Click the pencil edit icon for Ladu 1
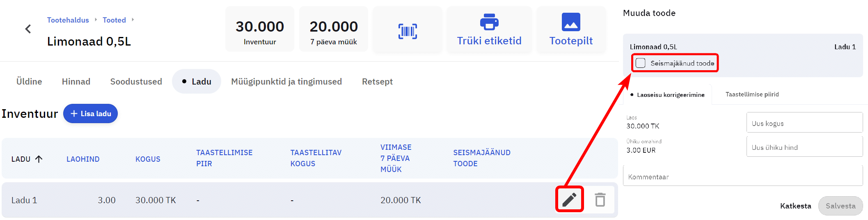The image size is (868, 220). [x=569, y=199]
